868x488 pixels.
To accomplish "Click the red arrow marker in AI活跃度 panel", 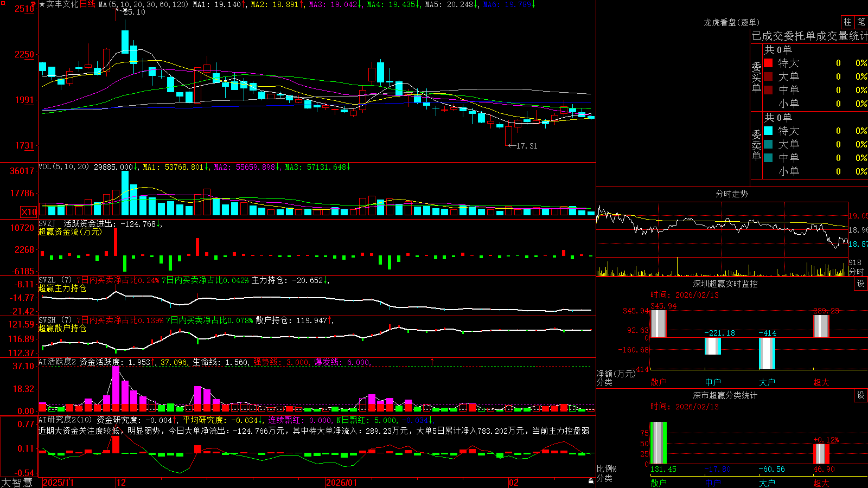I will [x=432, y=361].
